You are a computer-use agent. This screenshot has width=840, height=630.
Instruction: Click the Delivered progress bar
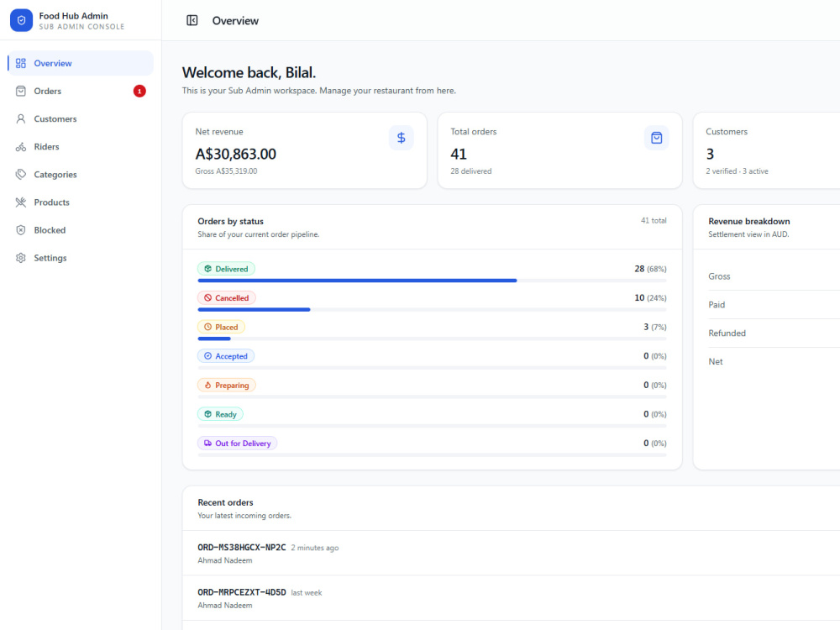(x=432, y=281)
